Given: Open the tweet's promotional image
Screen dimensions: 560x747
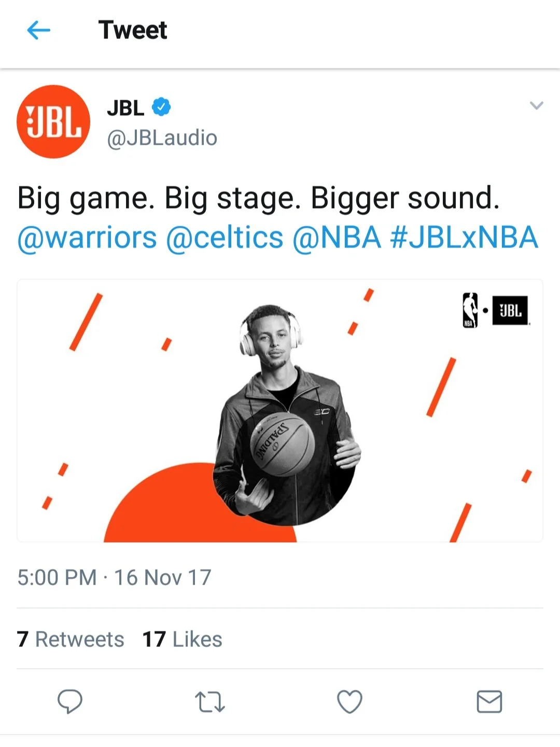Looking at the screenshot, I should (x=280, y=411).
